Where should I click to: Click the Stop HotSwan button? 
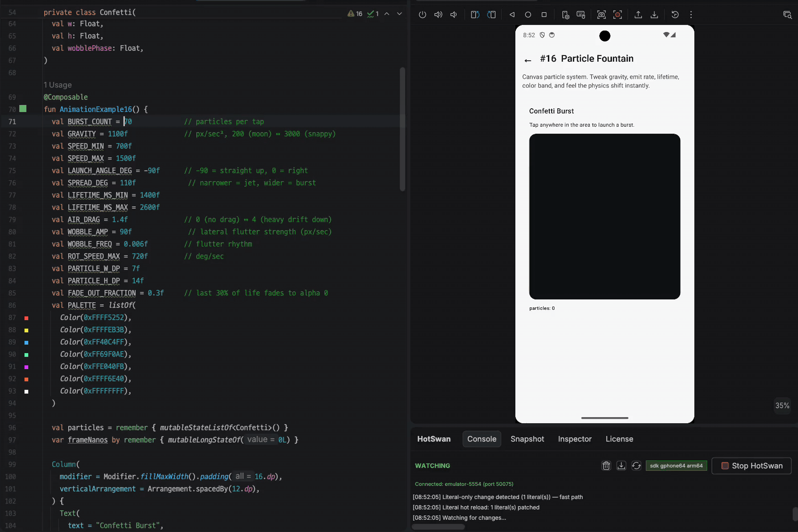pyautogui.click(x=751, y=466)
